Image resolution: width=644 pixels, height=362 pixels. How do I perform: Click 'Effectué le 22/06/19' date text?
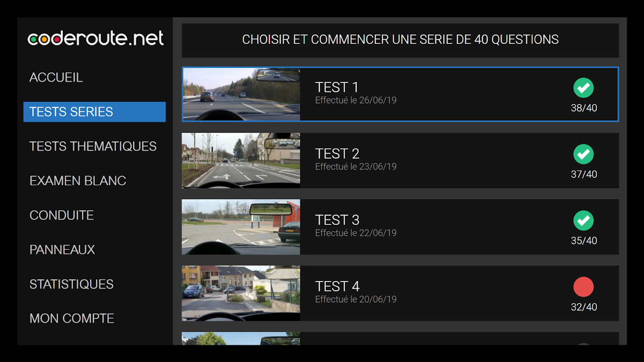[356, 233]
